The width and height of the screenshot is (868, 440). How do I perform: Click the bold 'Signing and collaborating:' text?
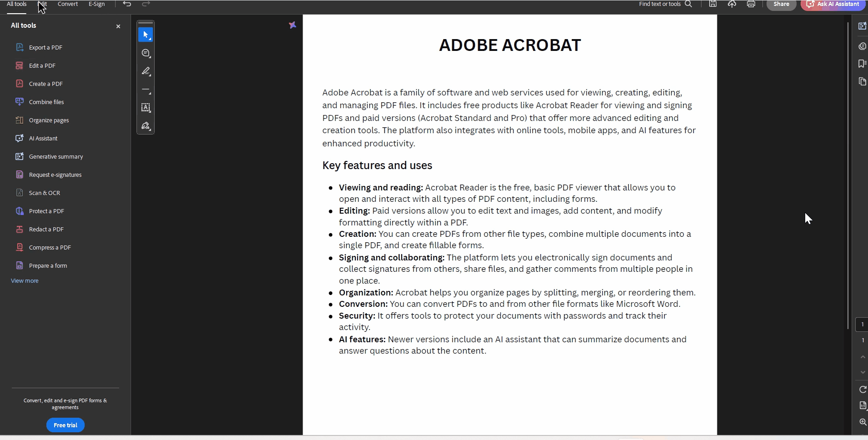pos(392,258)
